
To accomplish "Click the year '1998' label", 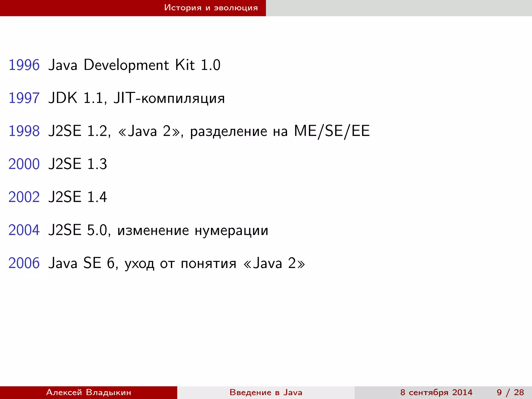I will [24, 131].
